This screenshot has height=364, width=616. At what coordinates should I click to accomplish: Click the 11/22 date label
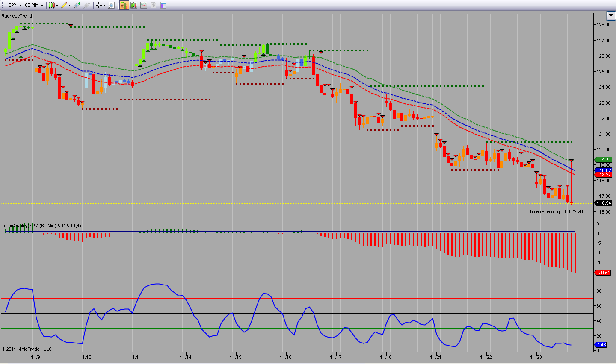(486, 357)
